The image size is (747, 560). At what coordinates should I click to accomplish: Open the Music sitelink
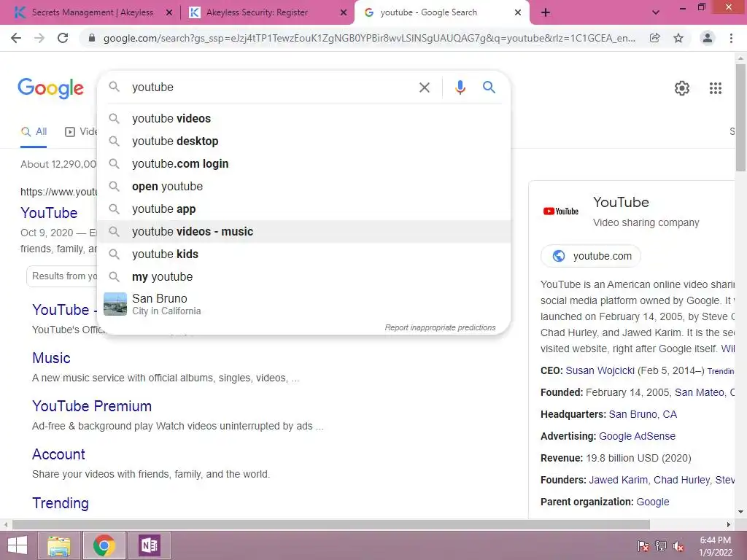coord(52,358)
